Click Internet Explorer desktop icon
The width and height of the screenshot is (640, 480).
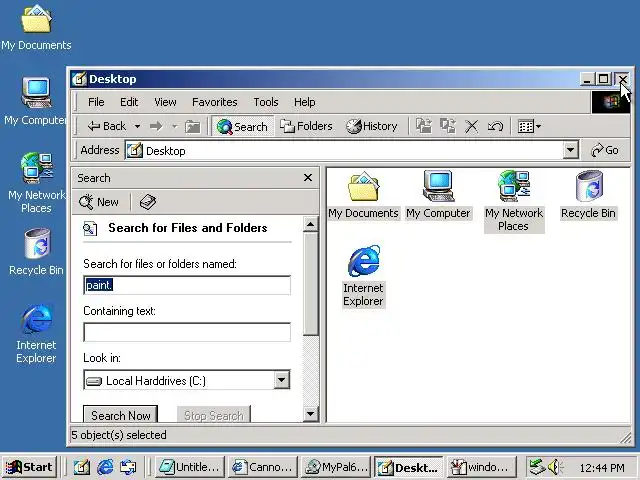click(36, 333)
